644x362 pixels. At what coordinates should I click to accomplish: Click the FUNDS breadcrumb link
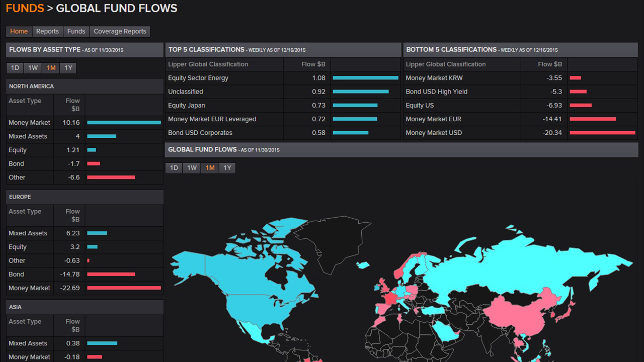(x=25, y=8)
